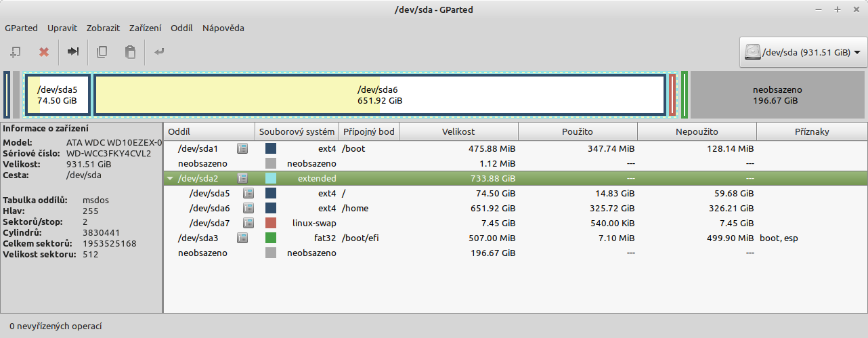Collapse the /dev/sda2 extended partition tree
Screen dimensions: 868x338
coord(169,179)
